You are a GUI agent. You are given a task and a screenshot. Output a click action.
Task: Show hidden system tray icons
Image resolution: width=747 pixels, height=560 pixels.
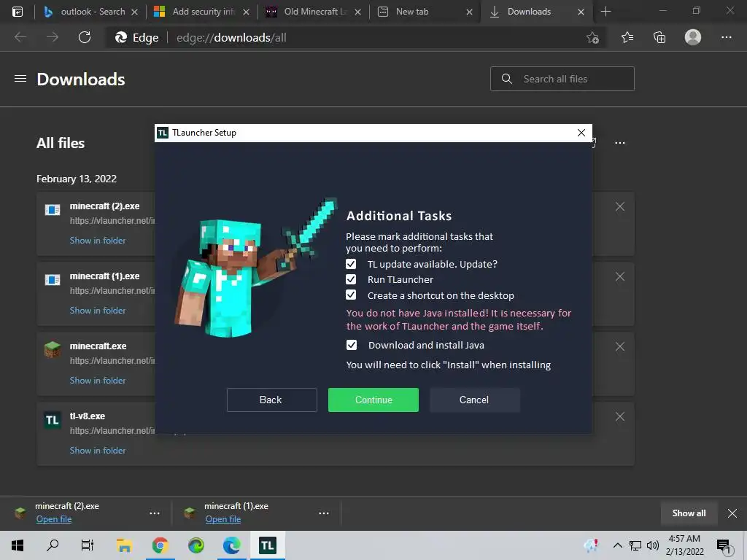(x=617, y=545)
